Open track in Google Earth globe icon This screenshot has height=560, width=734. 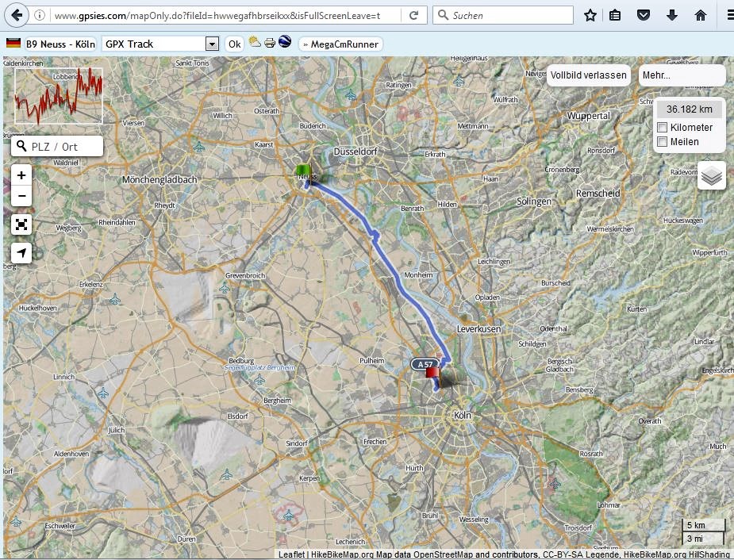[x=285, y=43]
